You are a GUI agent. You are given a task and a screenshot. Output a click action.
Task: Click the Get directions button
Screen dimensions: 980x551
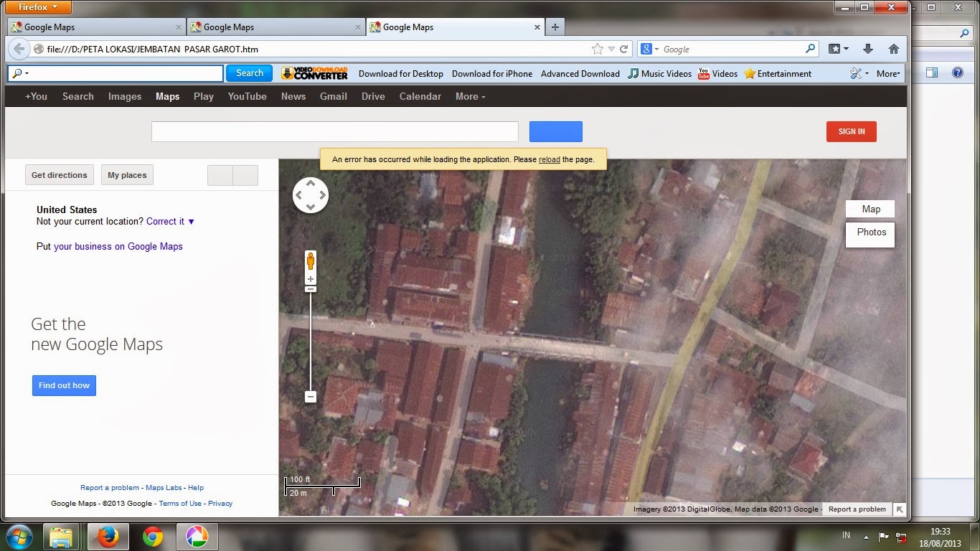(x=60, y=175)
